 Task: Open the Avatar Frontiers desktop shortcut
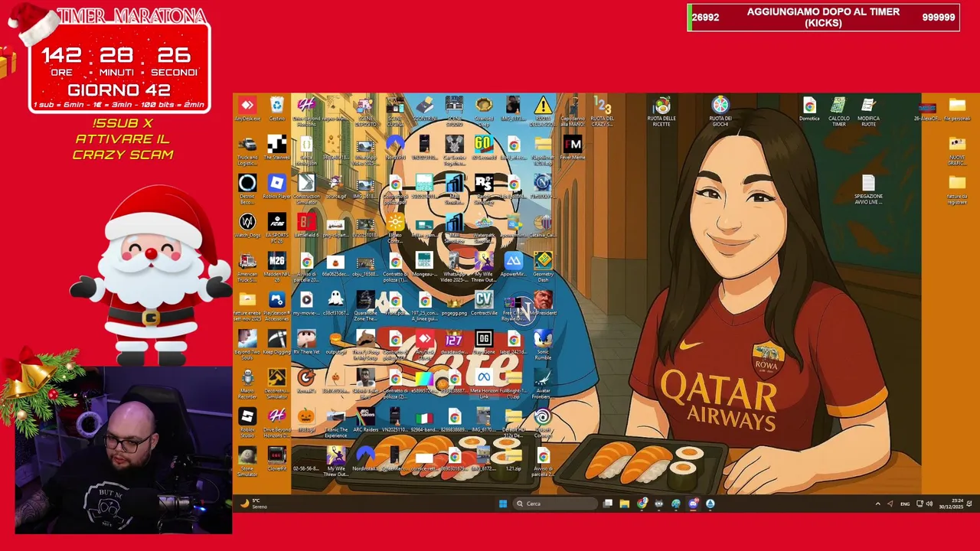[x=543, y=384]
